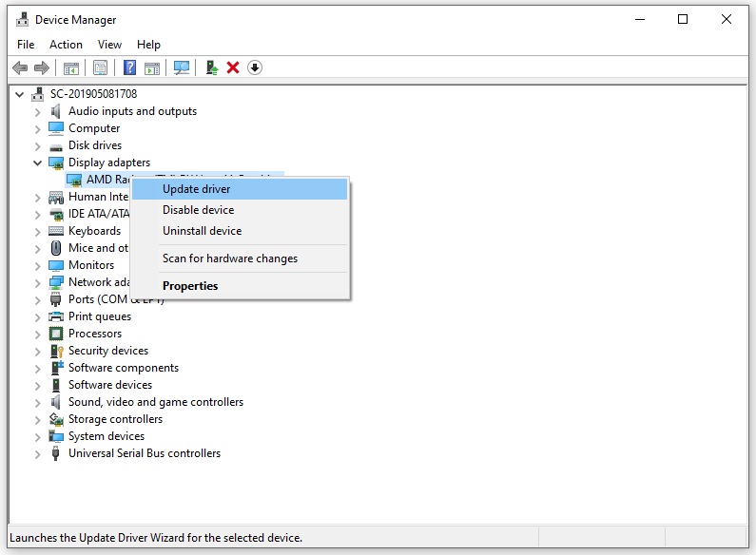Select Sound, video and game controllers label
The width and height of the screenshot is (756, 555).
point(156,402)
